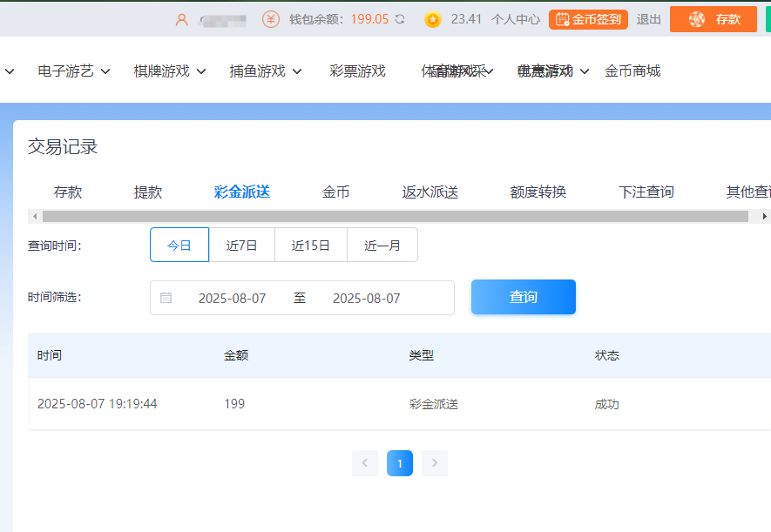
Task: Expand the 电子游艺 menu
Action: pyautogui.click(x=73, y=71)
